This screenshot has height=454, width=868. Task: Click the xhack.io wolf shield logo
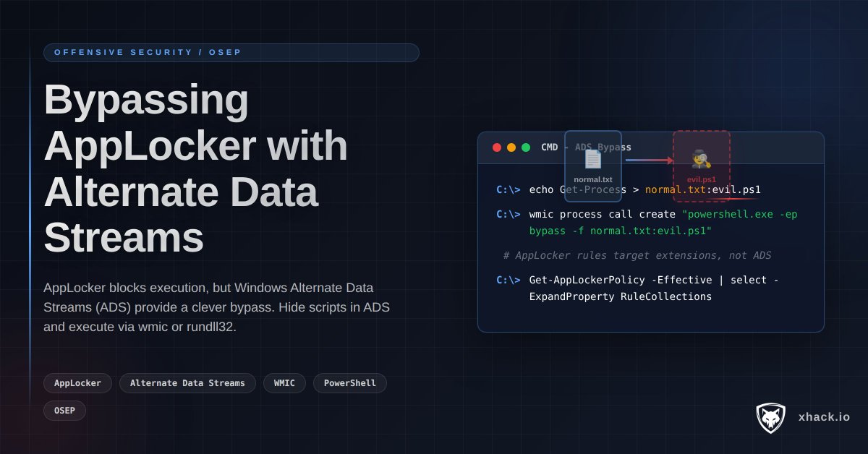point(770,418)
